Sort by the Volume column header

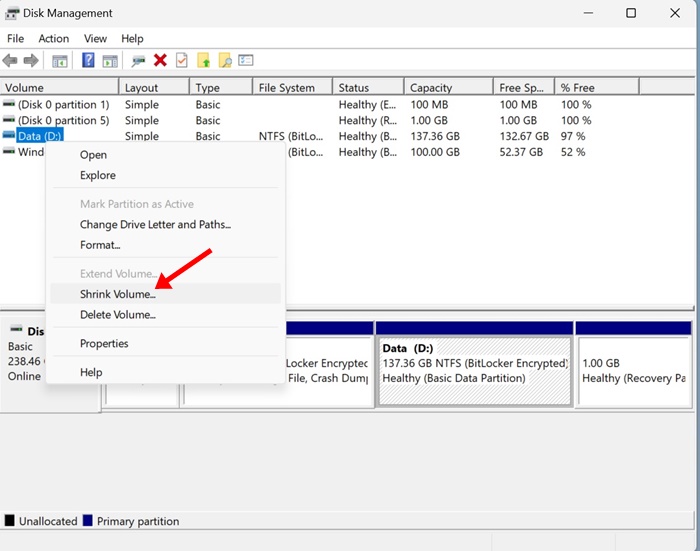(59, 88)
